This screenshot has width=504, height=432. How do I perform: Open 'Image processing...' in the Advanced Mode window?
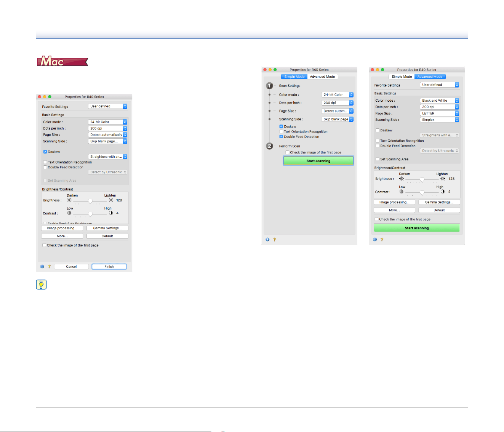pos(394,202)
